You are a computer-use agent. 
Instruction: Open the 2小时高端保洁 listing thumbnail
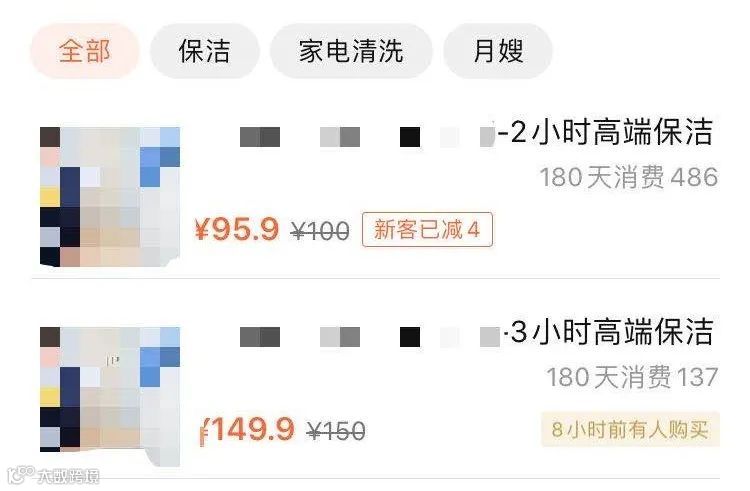click(110, 196)
